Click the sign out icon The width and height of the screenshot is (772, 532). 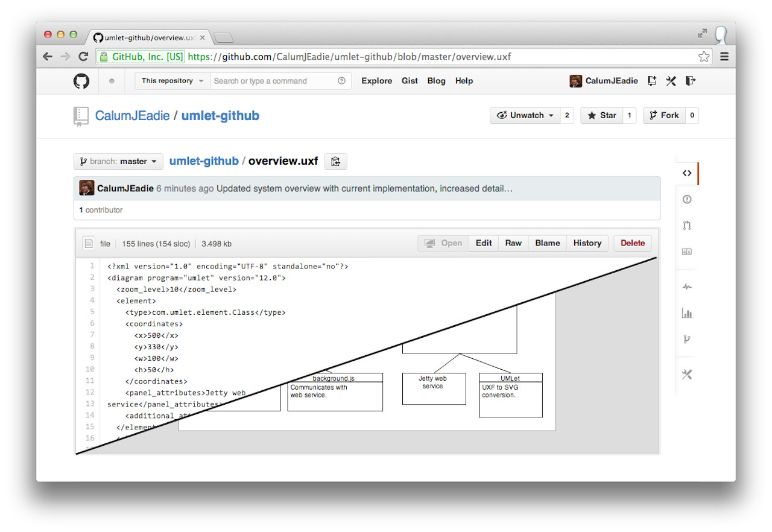pos(691,81)
